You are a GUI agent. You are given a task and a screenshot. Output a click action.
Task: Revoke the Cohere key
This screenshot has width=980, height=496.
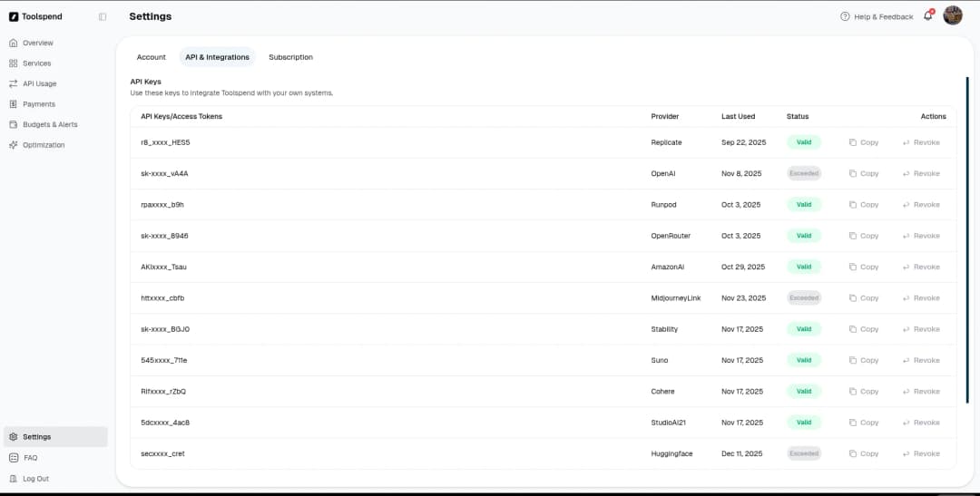click(921, 392)
